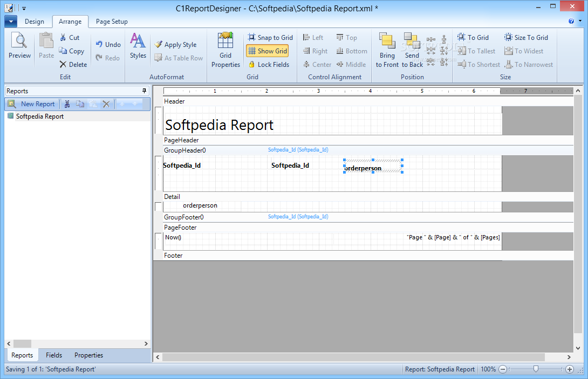Image resolution: width=588 pixels, height=379 pixels.
Task: Select the Softpedia Report title field
Action: pyautogui.click(x=220, y=125)
